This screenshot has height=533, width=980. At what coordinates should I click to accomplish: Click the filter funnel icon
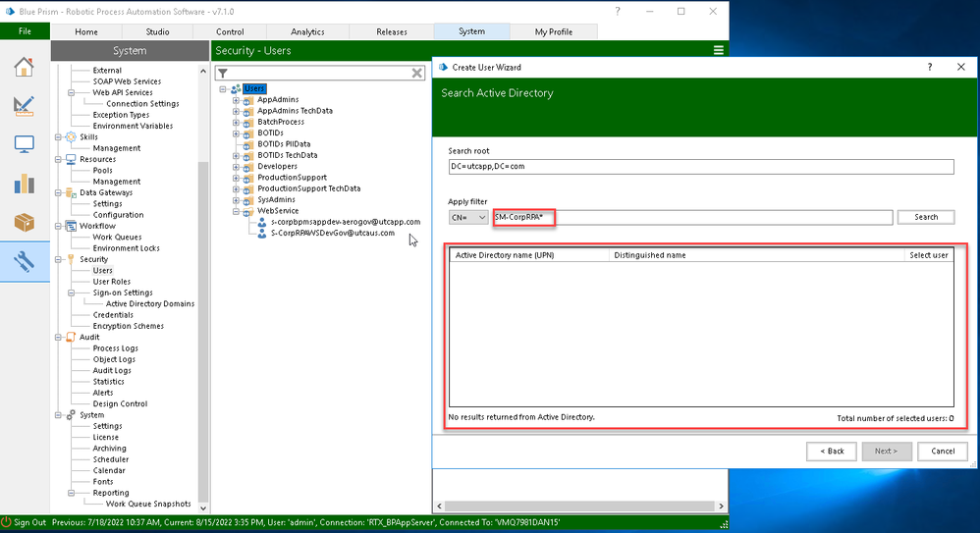click(x=223, y=74)
